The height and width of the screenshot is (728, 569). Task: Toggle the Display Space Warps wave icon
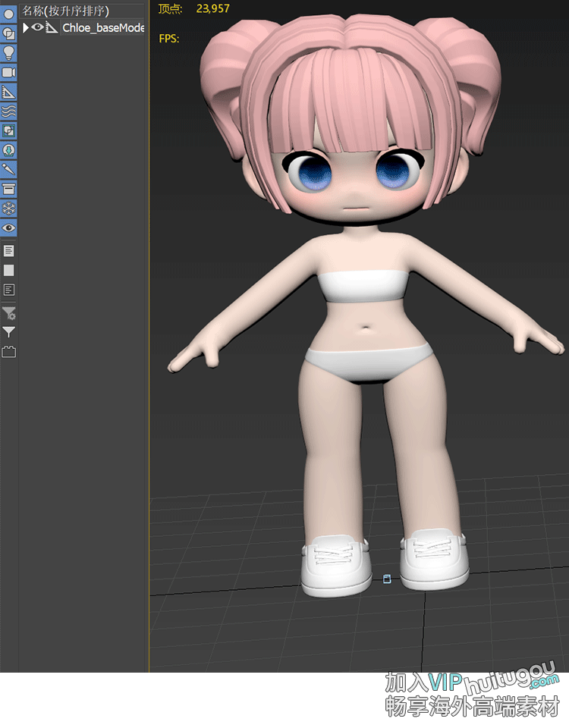(x=9, y=111)
